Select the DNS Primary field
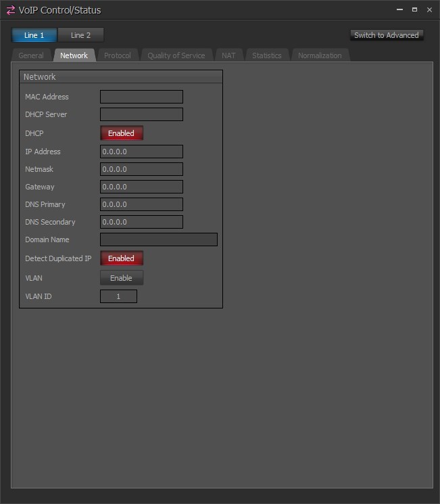Screen dimensions: 440x504 click(x=141, y=204)
